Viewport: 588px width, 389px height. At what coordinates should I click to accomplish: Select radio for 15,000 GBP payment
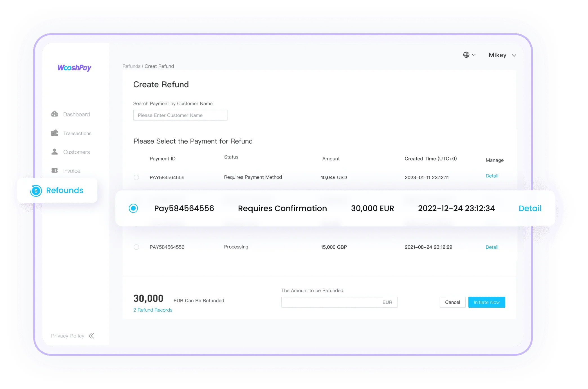pyautogui.click(x=136, y=247)
